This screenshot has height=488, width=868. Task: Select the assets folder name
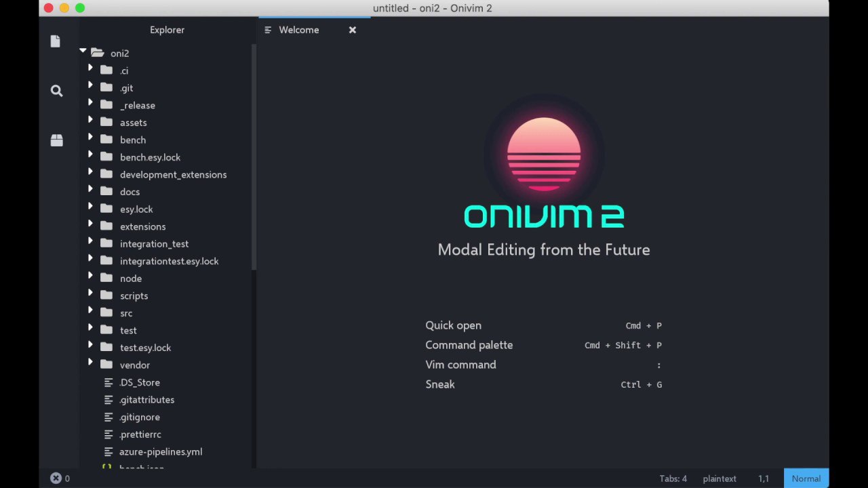134,123
